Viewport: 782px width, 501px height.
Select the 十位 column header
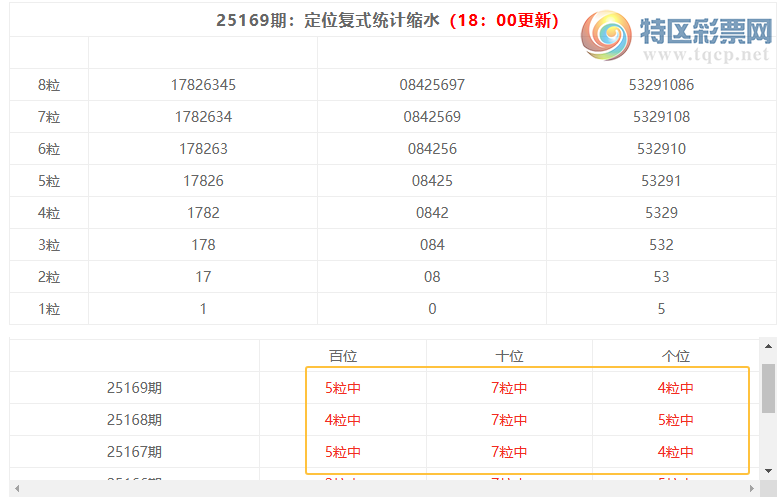509,356
